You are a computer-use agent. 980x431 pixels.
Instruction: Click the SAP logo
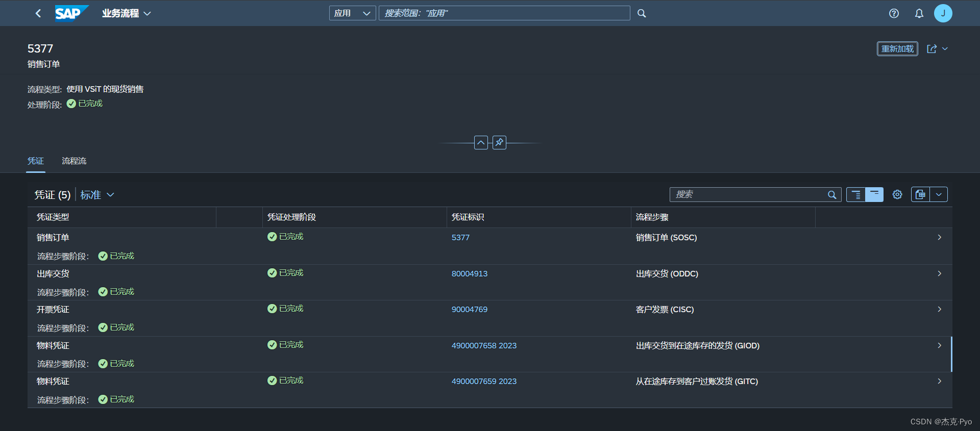point(71,13)
